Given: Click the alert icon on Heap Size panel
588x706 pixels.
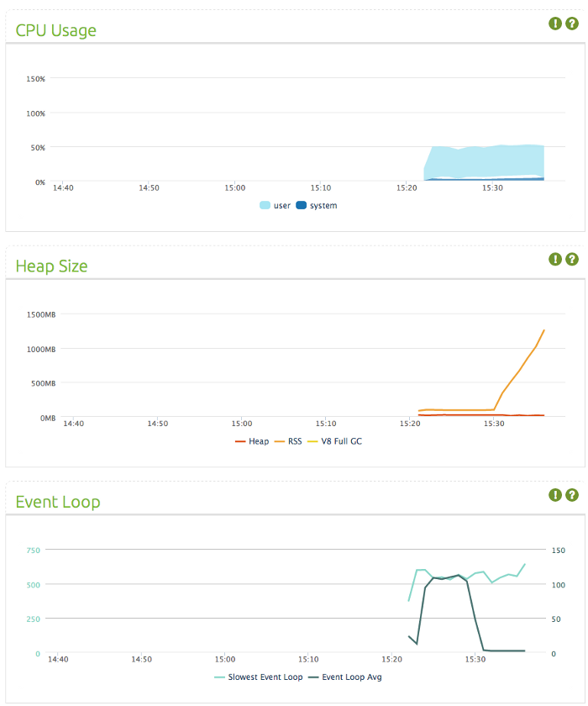Looking at the screenshot, I should pyautogui.click(x=554, y=259).
